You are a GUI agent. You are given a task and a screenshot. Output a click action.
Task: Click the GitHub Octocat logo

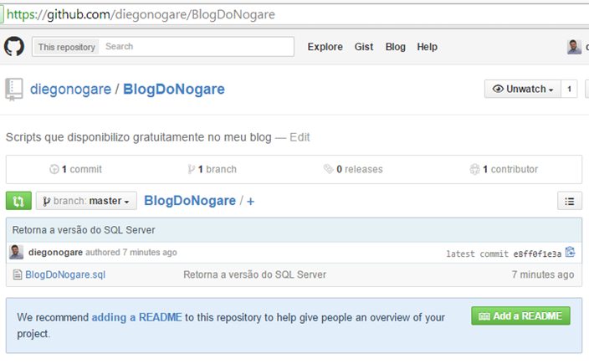14,47
